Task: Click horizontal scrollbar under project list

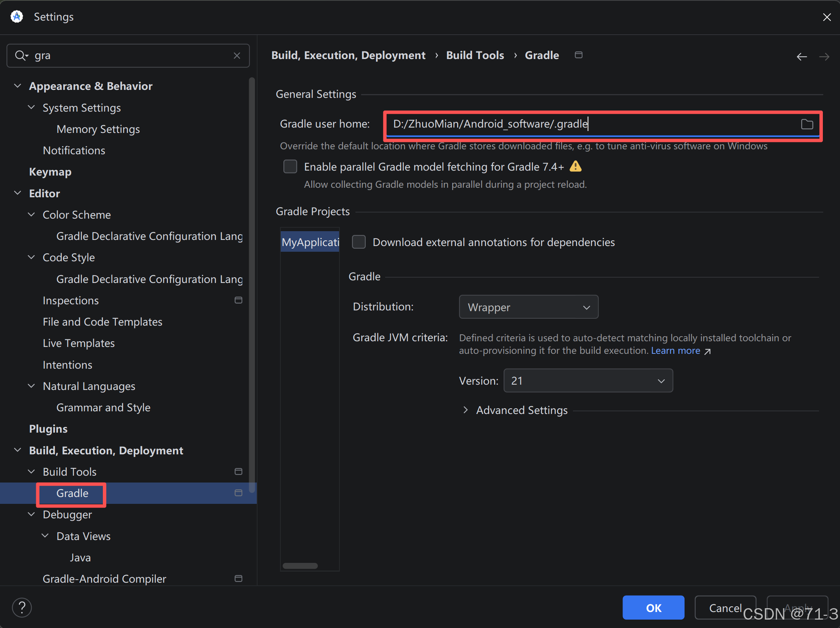Action: 300,566
